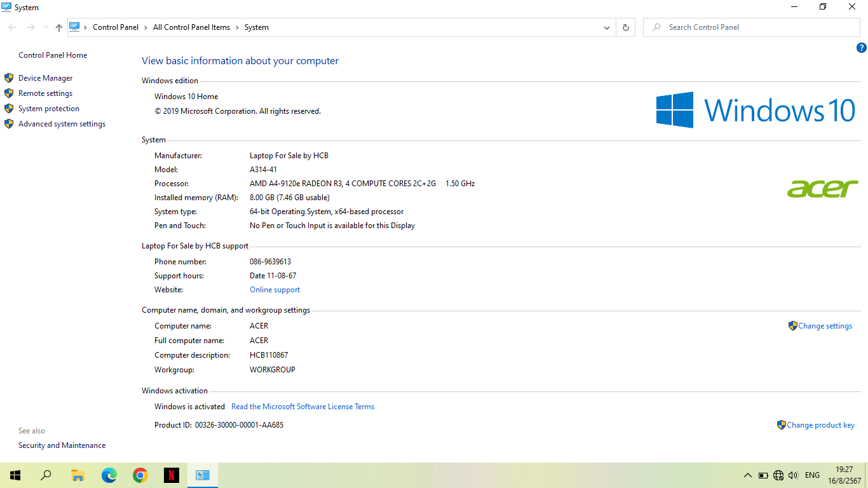Open address bar history dropdown arrow
This screenshot has height=488, width=868.
pos(607,27)
